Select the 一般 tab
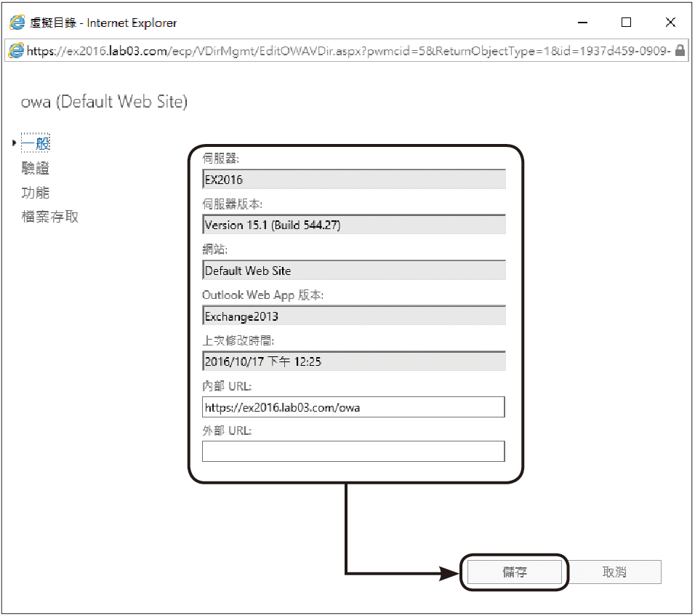The width and height of the screenshot is (695, 616). click(x=36, y=143)
